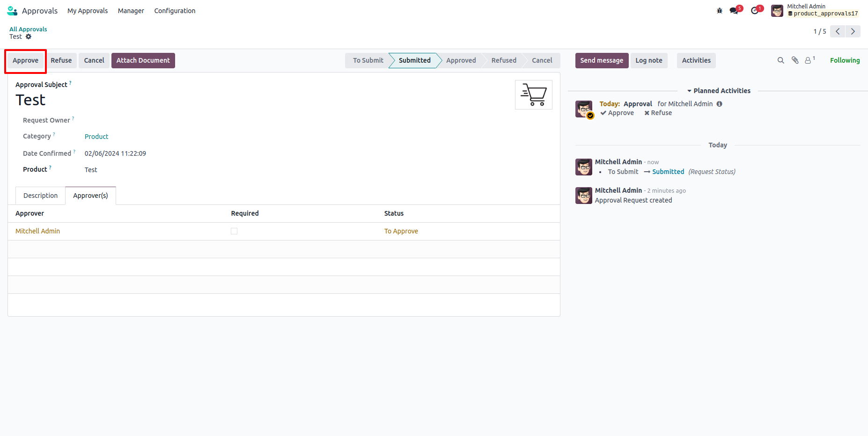The image size is (868, 436).
Task: Click the Refuse button in the header
Action: coord(61,60)
